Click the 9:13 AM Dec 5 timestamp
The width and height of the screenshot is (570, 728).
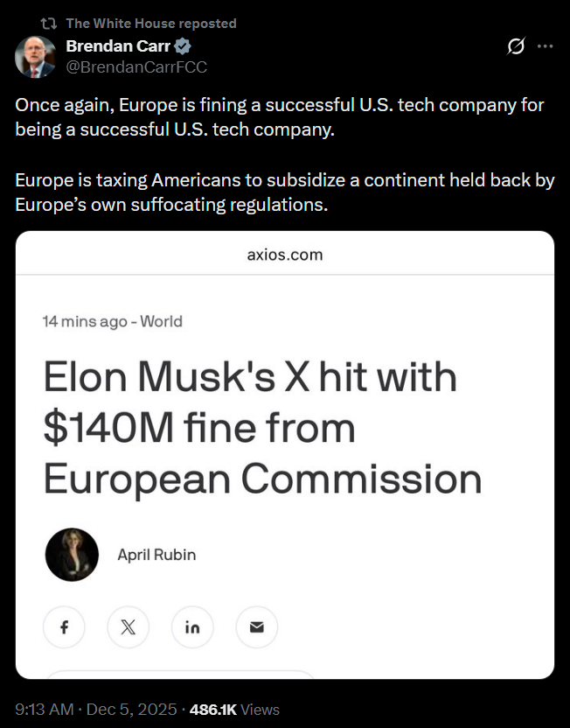tap(96, 709)
